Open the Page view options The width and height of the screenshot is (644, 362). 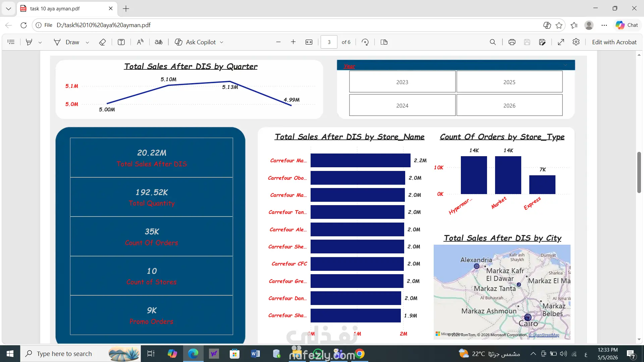(384, 42)
